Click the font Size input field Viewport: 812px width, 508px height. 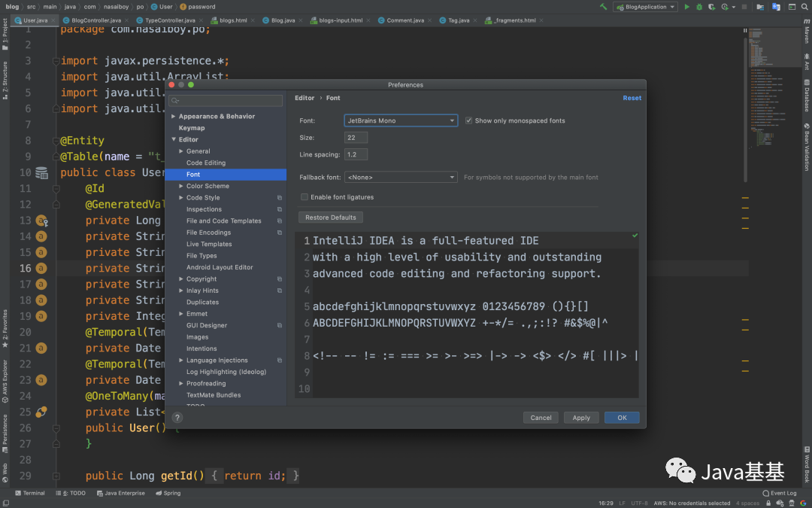[x=356, y=138]
